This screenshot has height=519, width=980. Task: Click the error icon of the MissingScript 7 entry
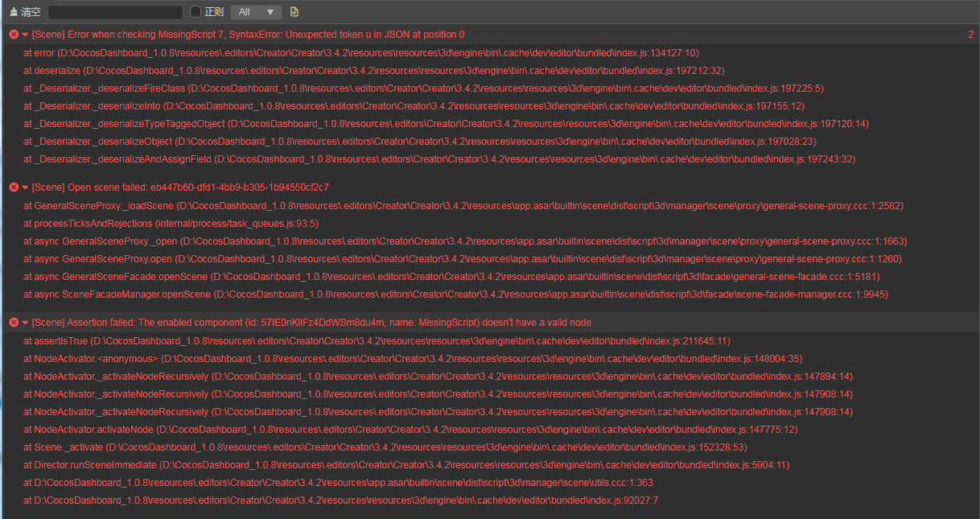point(14,35)
